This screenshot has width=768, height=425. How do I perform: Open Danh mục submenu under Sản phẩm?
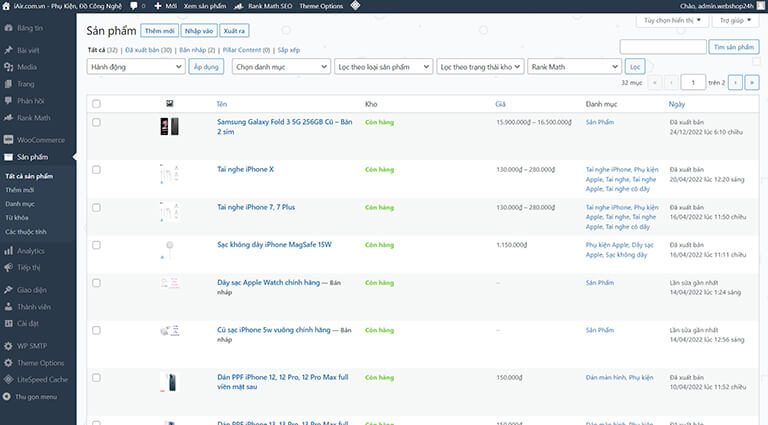[20, 203]
